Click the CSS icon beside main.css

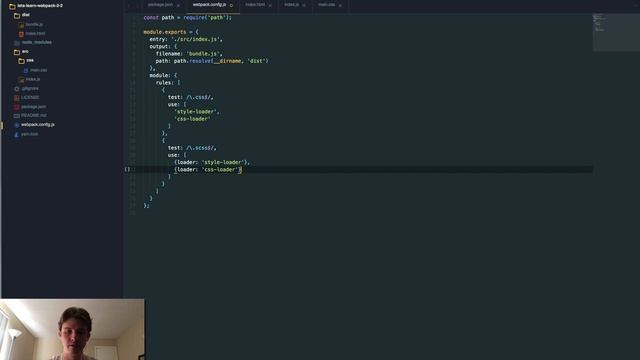[x=26, y=71]
